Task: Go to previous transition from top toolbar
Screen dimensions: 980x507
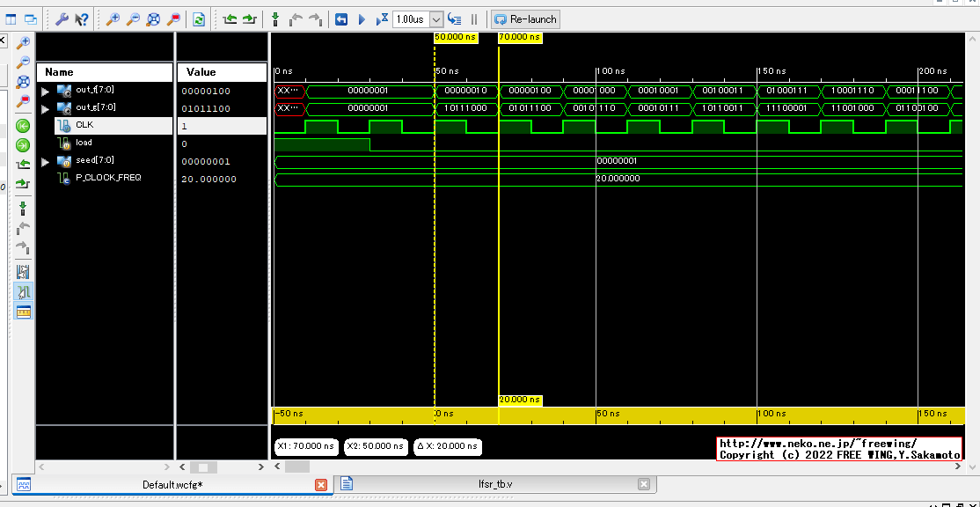Action: pos(230,19)
